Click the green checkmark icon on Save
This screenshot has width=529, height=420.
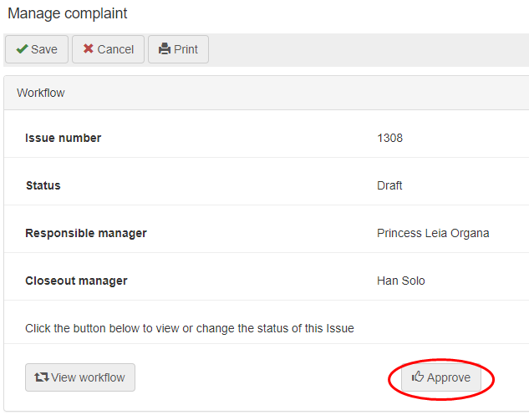tap(22, 49)
